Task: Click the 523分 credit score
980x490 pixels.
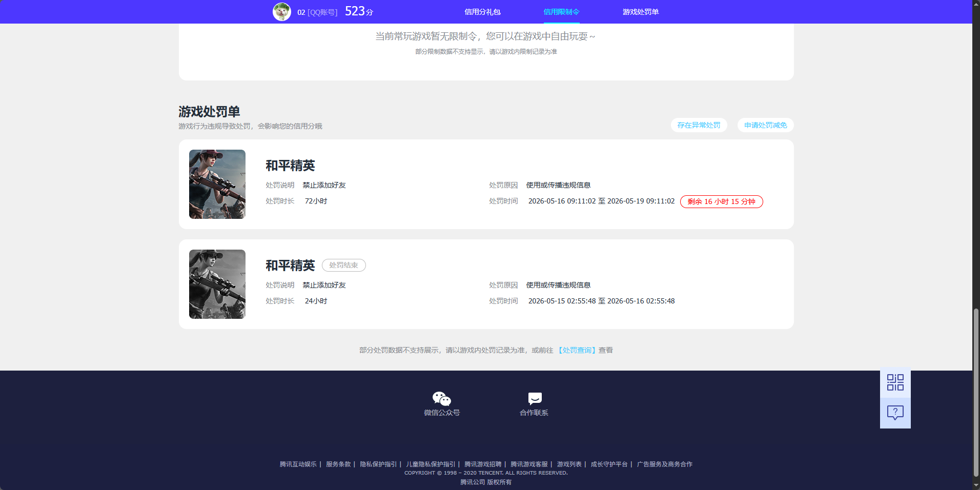Action: click(x=359, y=11)
